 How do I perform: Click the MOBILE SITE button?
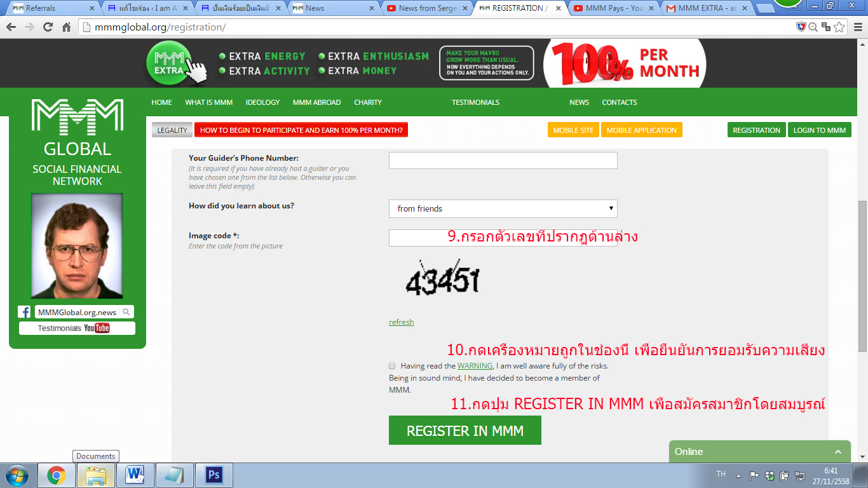[x=573, y=130]
